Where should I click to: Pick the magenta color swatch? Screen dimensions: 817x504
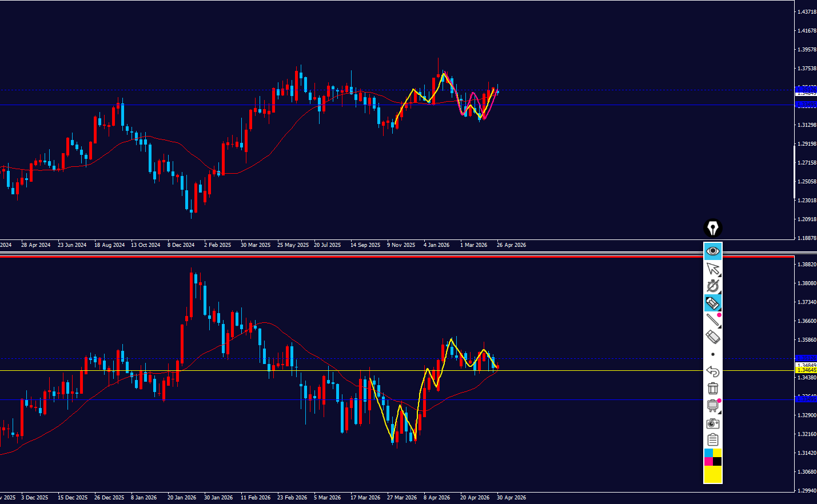click(708, 461)
